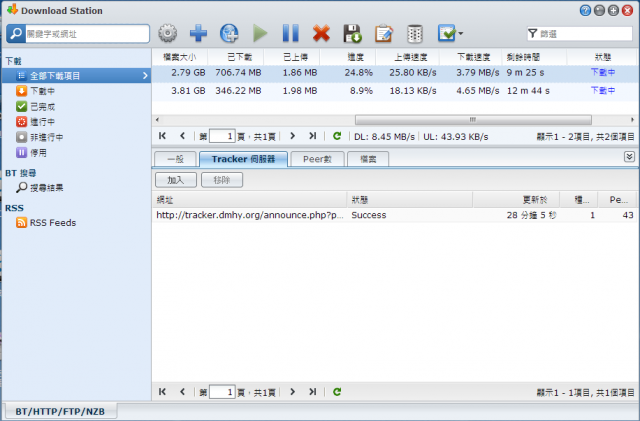This screenshot has height=421, width=640.
Task: Open RSS Feeds in sidebar
Action: 46,223
